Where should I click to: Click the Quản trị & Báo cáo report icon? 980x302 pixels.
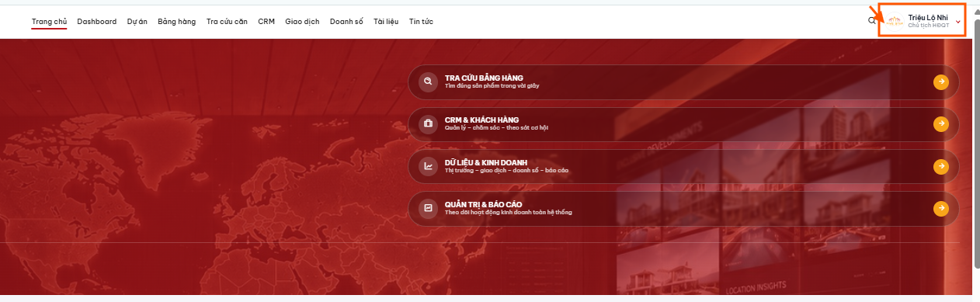(428, 208)
